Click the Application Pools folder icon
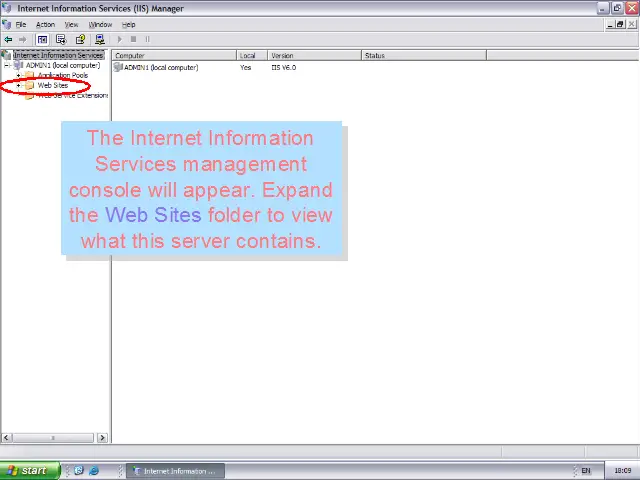The width and height of the screenshot is (640, 480). point(29,75)
